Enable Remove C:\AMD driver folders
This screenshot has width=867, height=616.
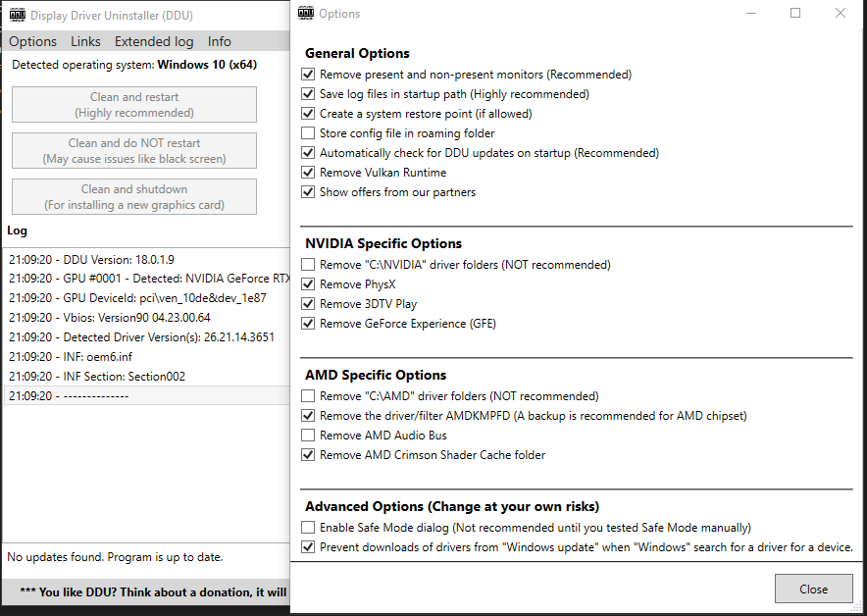pos(308,396)
